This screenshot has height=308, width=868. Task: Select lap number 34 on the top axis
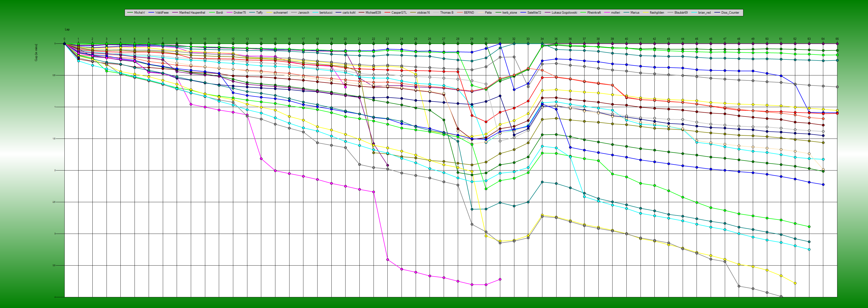pyautogui.click(x=542, y=39)
